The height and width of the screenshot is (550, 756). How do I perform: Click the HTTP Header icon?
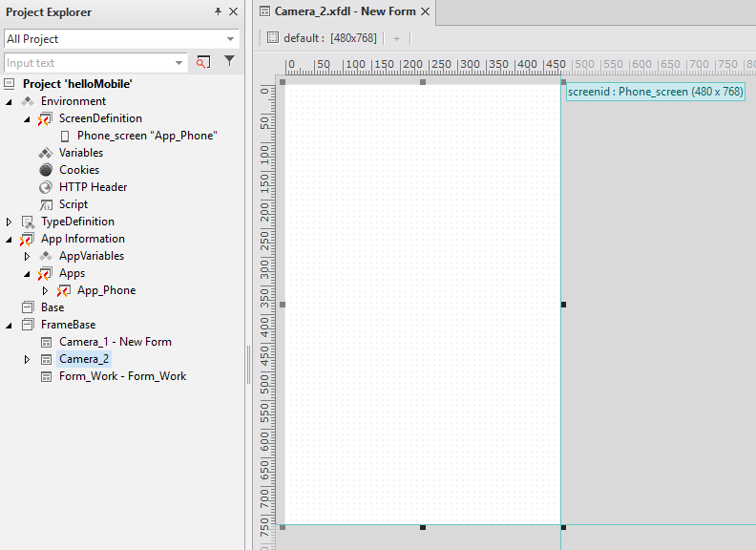(46, 187)
